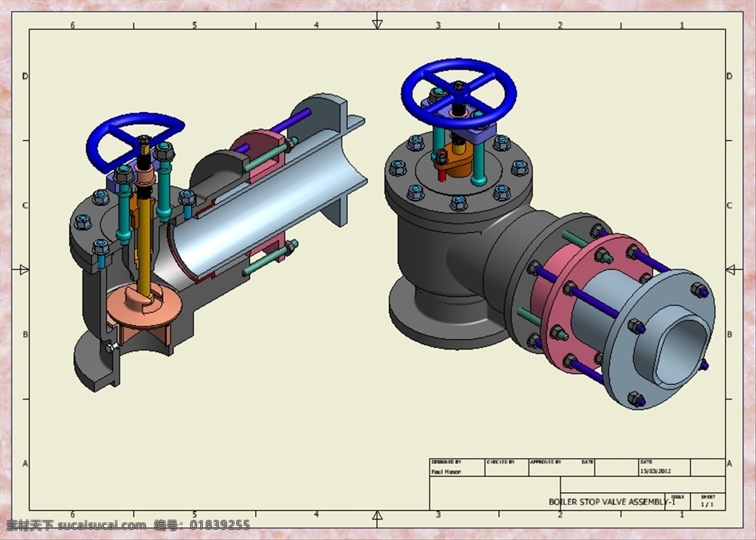This screenshot has width=756, height=540.
Task: Click the CHECKED BY label in title block
Action: coord(501,462)
